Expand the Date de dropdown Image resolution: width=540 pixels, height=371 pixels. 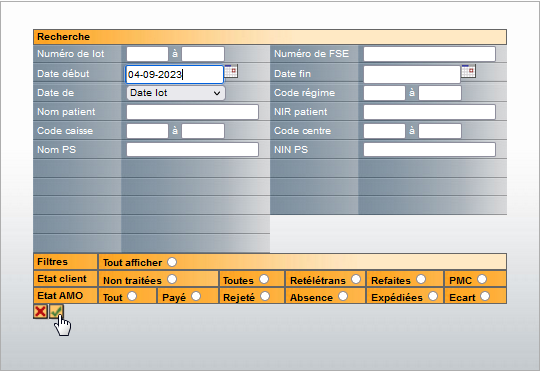point(176,93)
